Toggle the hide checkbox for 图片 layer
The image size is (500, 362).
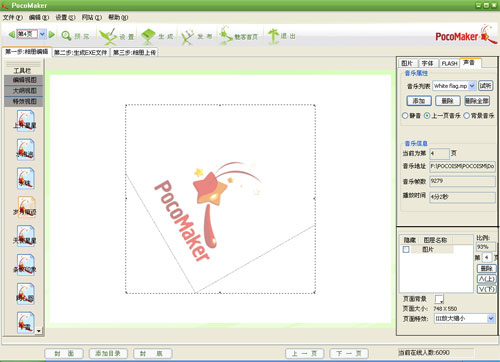[406, 249]
